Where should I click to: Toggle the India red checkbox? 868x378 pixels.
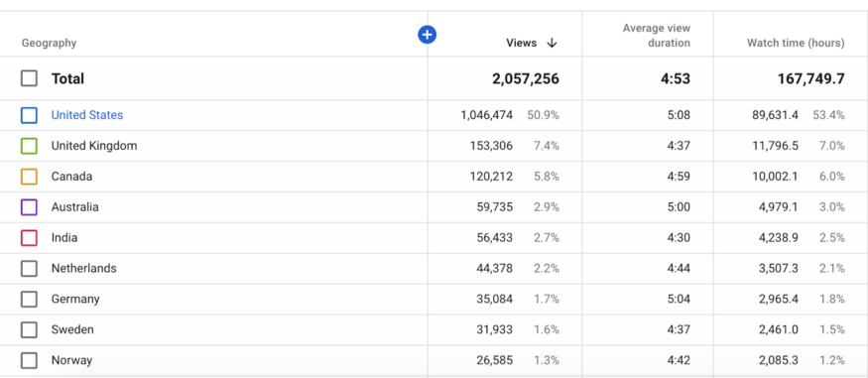pos(30,238)
